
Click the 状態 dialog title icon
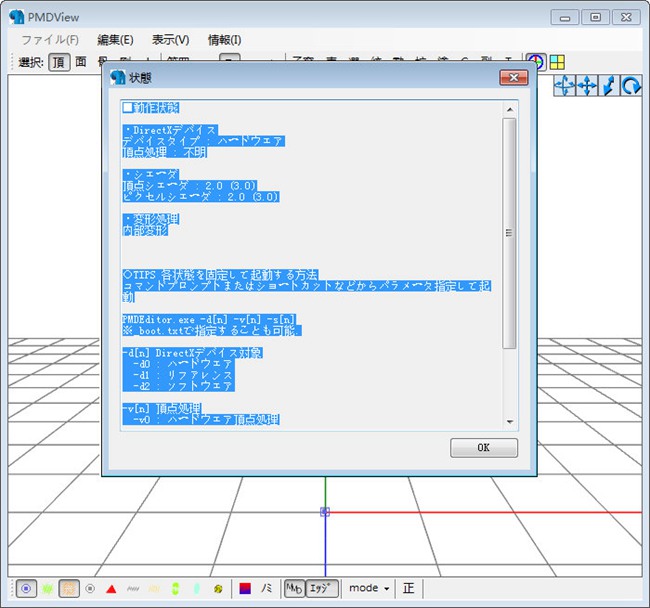tap(118, 77)
